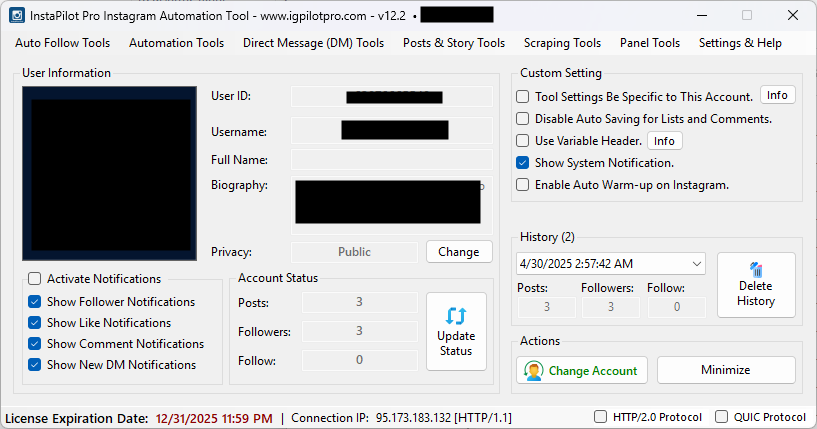Screen dimensions: 817x429
Task: Enable the HTTP/2.0 Protocol checkbox
Action: (600, 417)
